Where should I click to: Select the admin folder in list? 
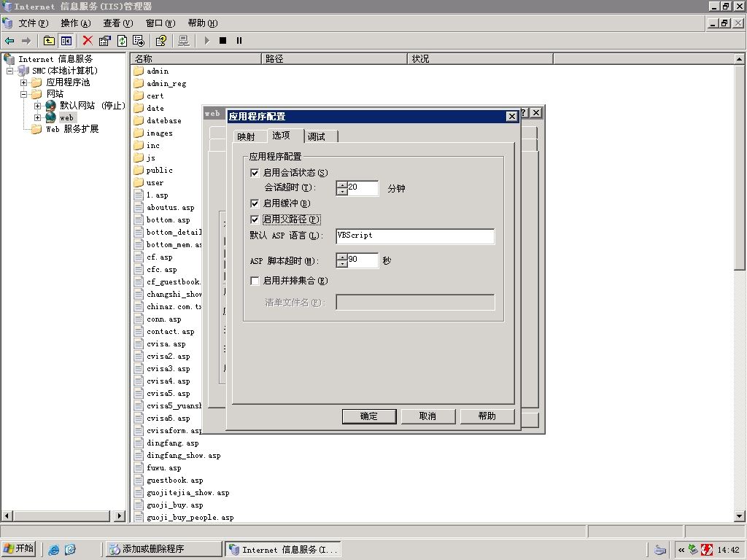tap(158, 71)
